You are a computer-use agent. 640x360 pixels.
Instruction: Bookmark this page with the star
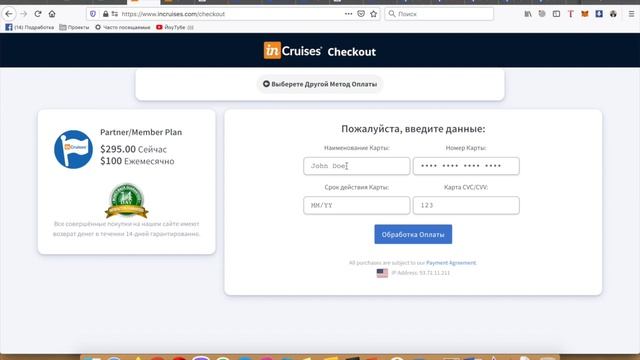pyautogui.click(x=373, y=14)
